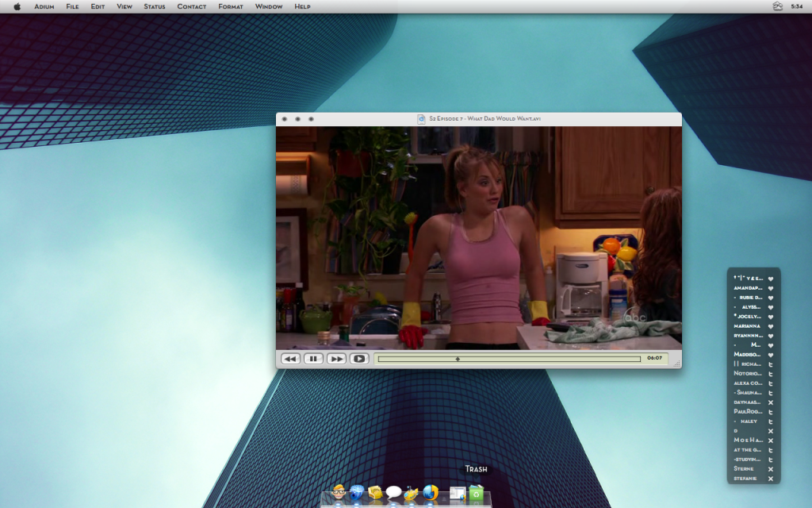Image resolution: width=812 pixels, height=508 pixels.
Task: Click the heart icon beside Rubie D… contact
Action: 771,298
